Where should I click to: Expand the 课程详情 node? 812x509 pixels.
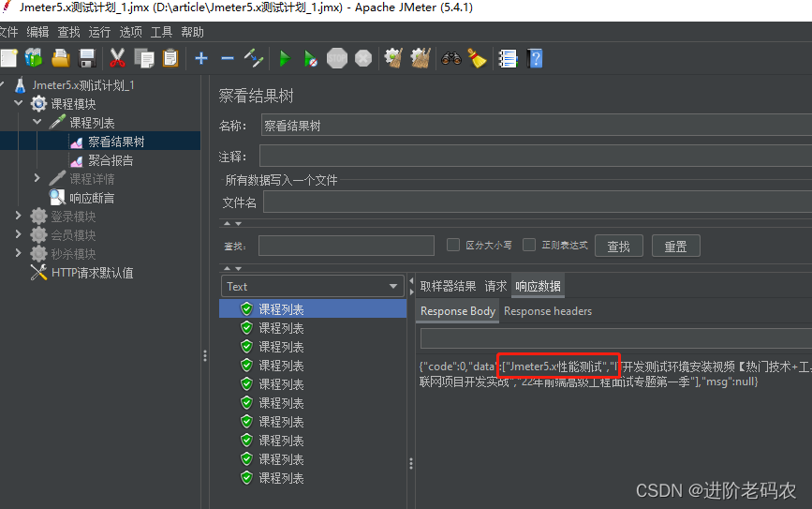tap(37, 178)
